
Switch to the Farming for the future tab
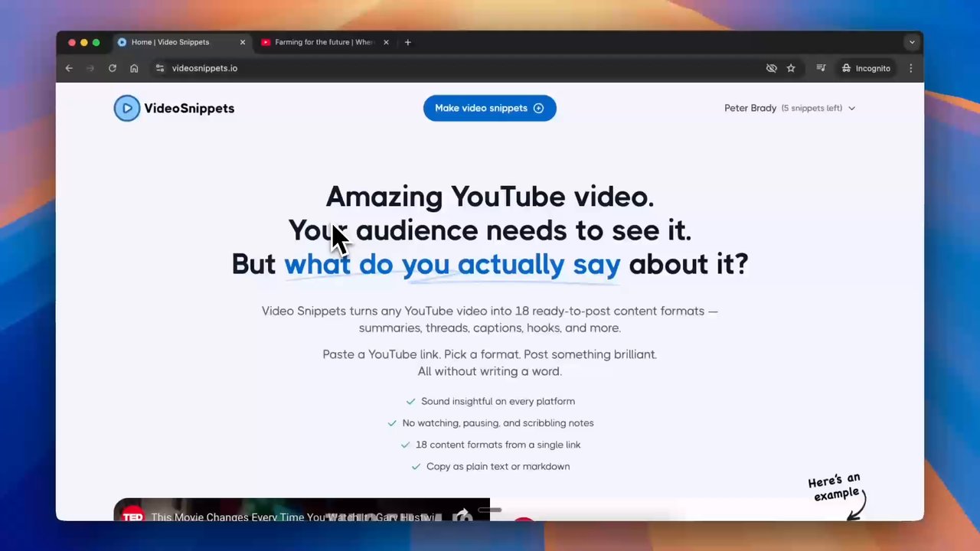pos(324,42)
